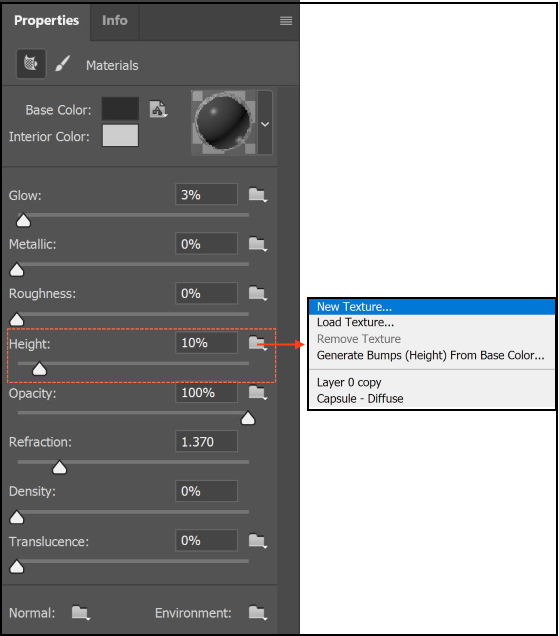Click the Interior Color light swatch
Image resolution: width=559 pixels, height=636 pixels.
120,135
